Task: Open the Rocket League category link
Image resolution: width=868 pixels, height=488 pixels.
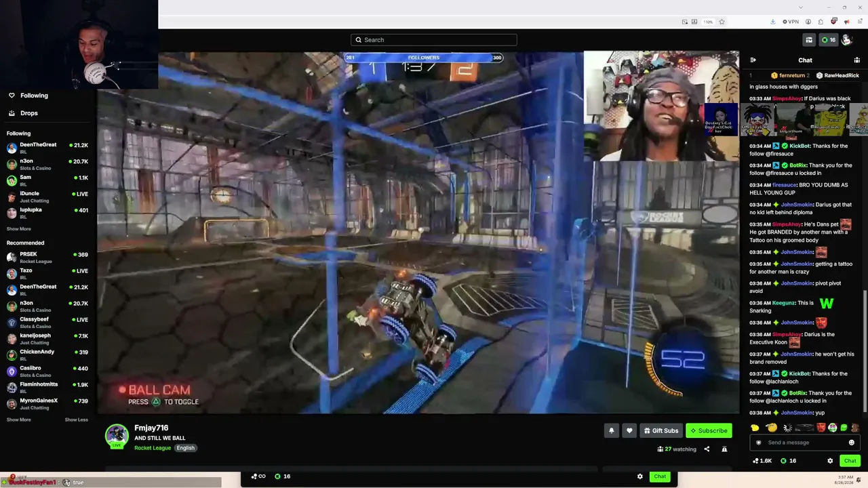Action: (153, 448)
